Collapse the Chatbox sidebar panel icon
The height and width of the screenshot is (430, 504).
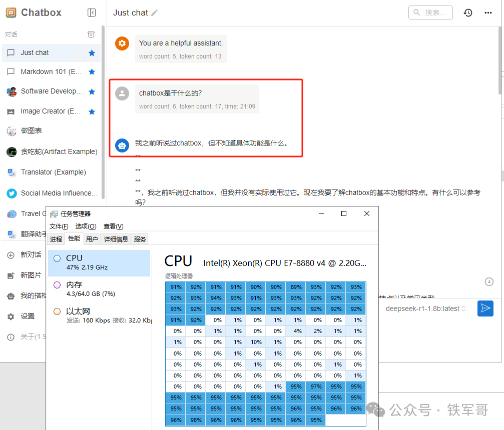92,12
